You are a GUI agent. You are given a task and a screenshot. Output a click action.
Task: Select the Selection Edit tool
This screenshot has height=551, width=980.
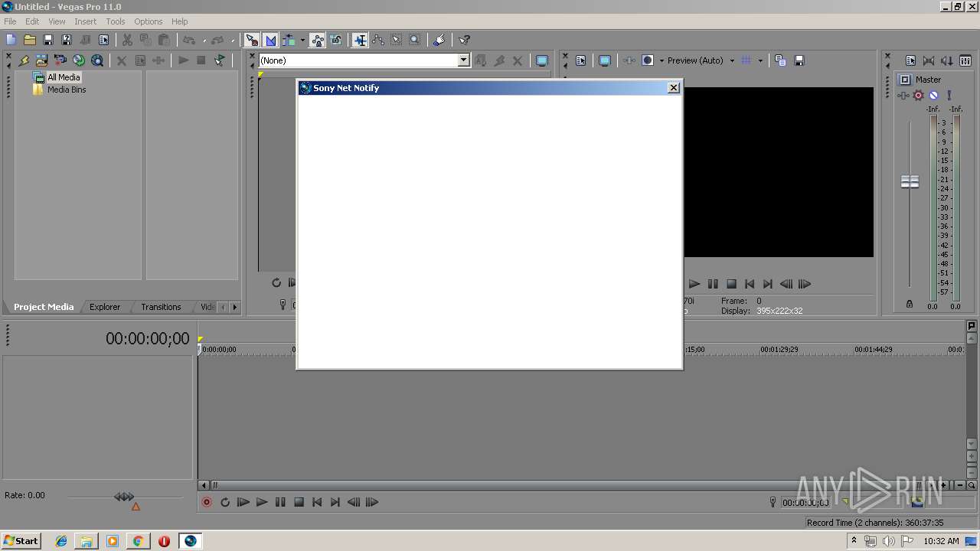point(397,40)
